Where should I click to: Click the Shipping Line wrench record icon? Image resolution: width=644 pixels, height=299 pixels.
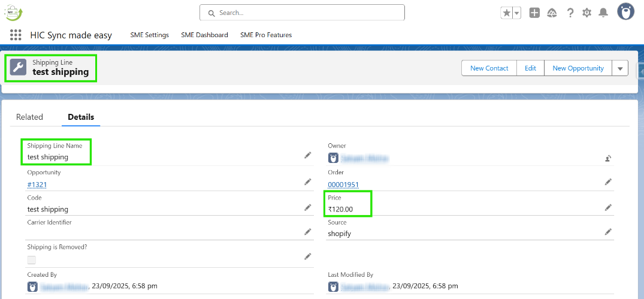pos(18,67)
